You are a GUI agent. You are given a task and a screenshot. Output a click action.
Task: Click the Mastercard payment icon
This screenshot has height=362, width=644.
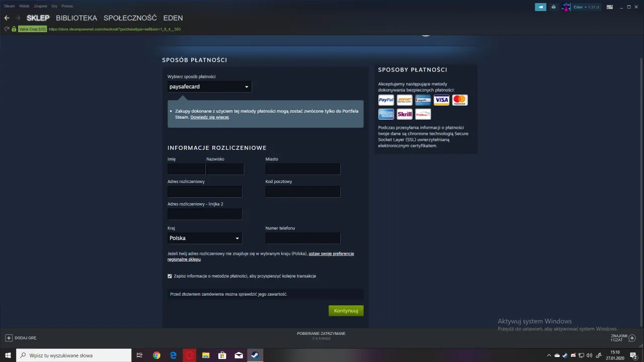coord(459,100)
